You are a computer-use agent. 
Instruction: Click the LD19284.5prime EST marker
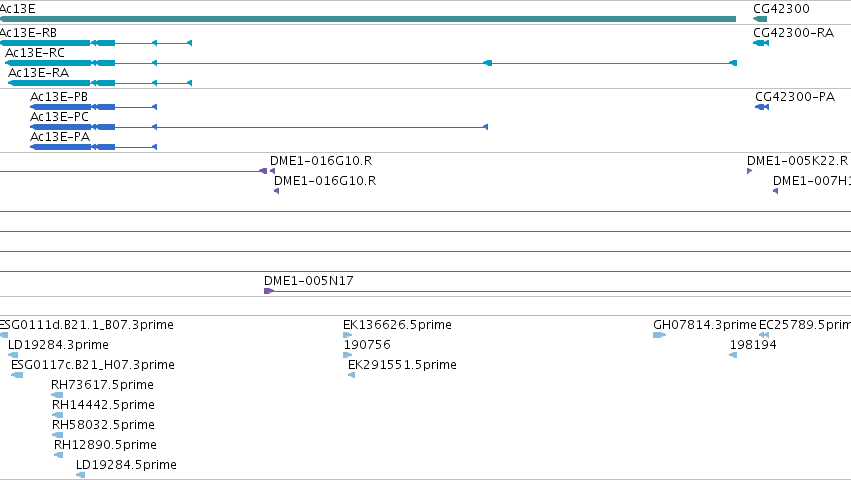(80, 475)
